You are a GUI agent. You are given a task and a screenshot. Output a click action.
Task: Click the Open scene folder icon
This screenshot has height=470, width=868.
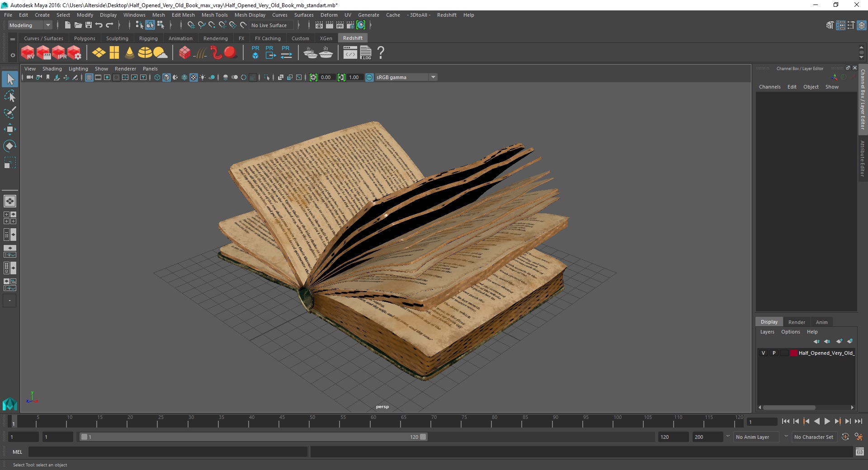click(x=78, y=25)
